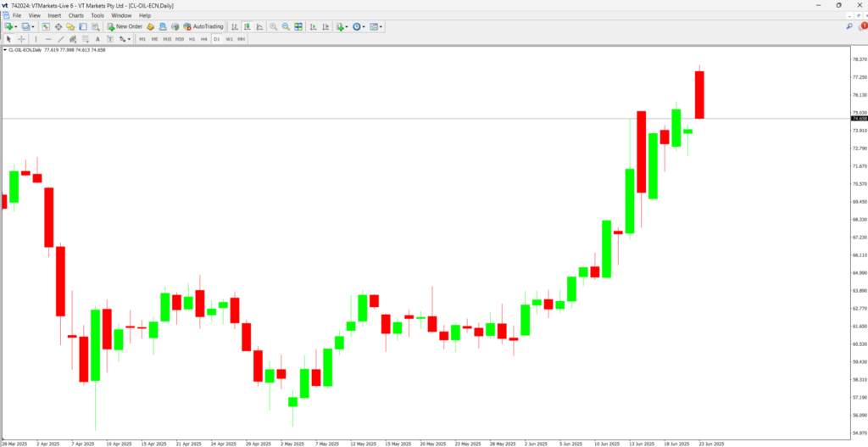Open the Charts menu

76,15
